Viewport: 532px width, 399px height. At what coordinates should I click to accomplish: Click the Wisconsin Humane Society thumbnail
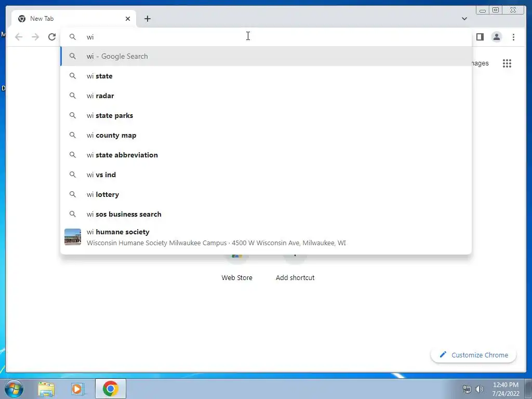point(73,237)
